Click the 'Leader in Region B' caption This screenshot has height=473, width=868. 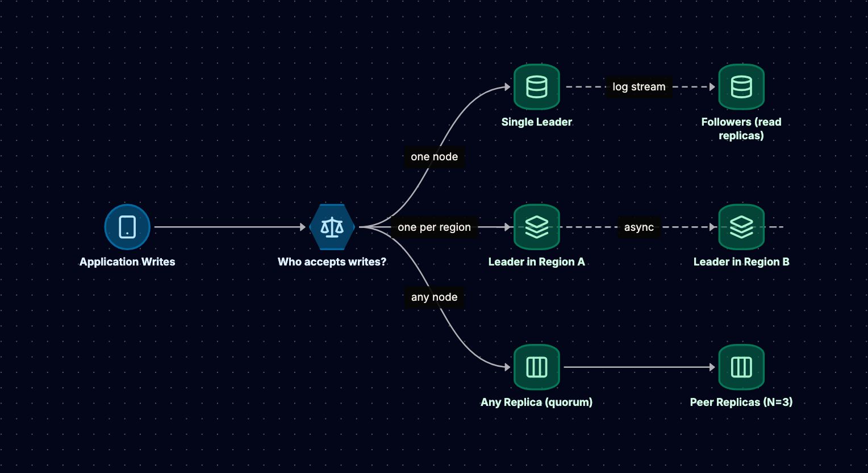click(741, 262)
